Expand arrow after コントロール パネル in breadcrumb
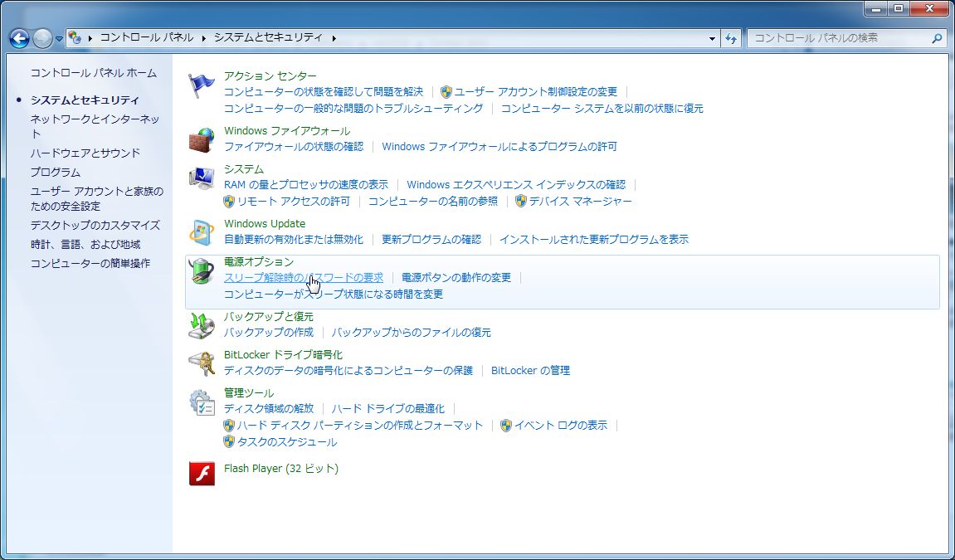Image resolution: width=955 pixels, height=560 pixels. (204, 37)
